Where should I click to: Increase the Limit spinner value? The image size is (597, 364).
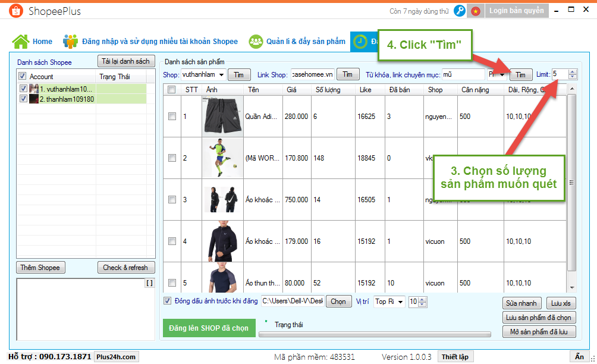573,72
